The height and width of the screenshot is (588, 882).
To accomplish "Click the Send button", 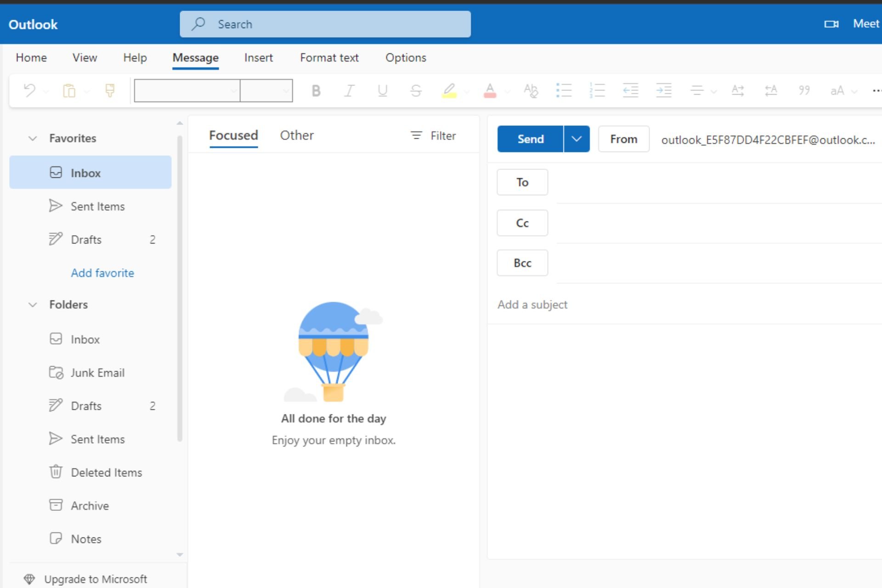I will pos(530,139).
